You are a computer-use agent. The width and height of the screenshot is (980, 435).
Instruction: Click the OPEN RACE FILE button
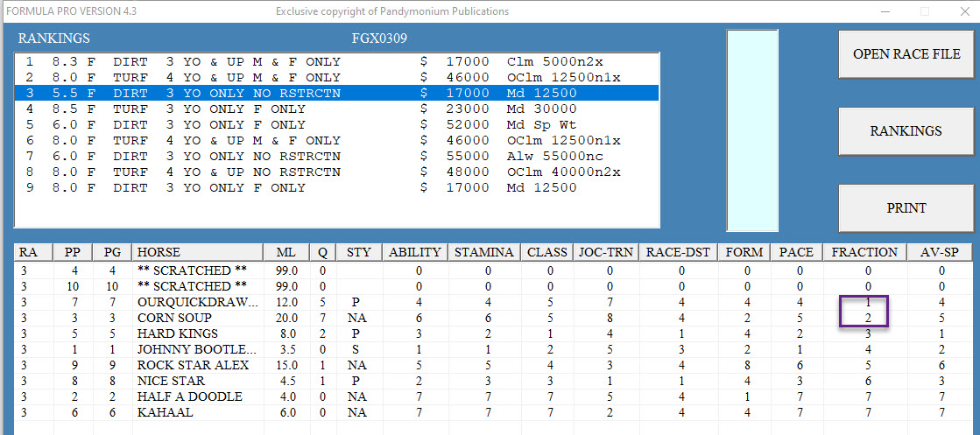tap(906, 54)
